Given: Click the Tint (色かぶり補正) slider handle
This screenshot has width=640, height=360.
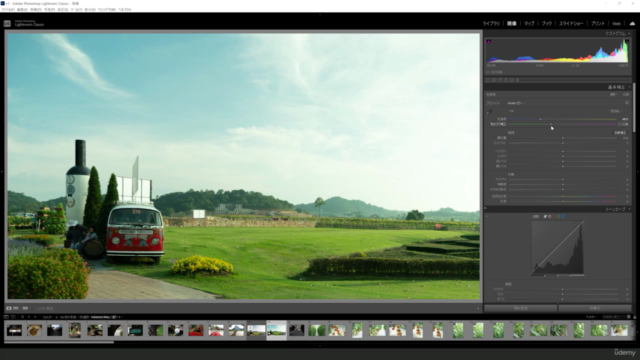Looking at the screenshot, I should [x=551, y=124].
